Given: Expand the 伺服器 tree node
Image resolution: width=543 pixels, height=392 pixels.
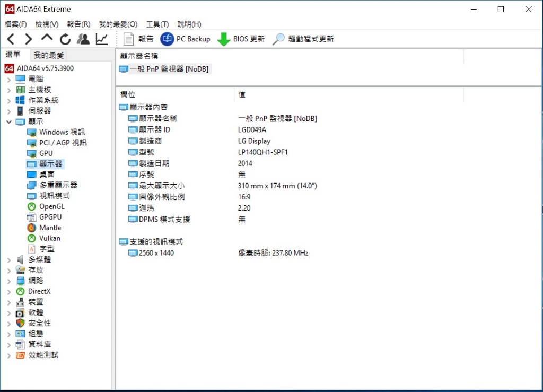Looking at the screenshot, I should [x=9, y=111].
